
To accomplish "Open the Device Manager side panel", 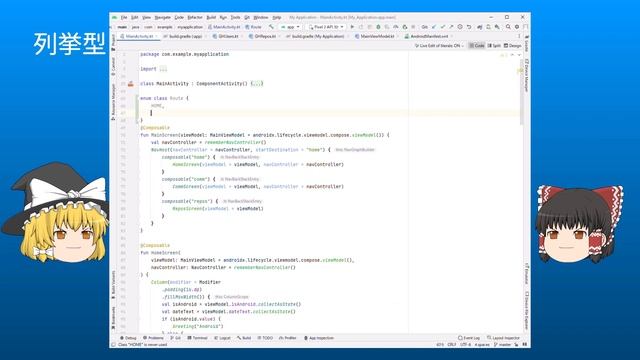I will pyautogui.click(x=527, y=76).
